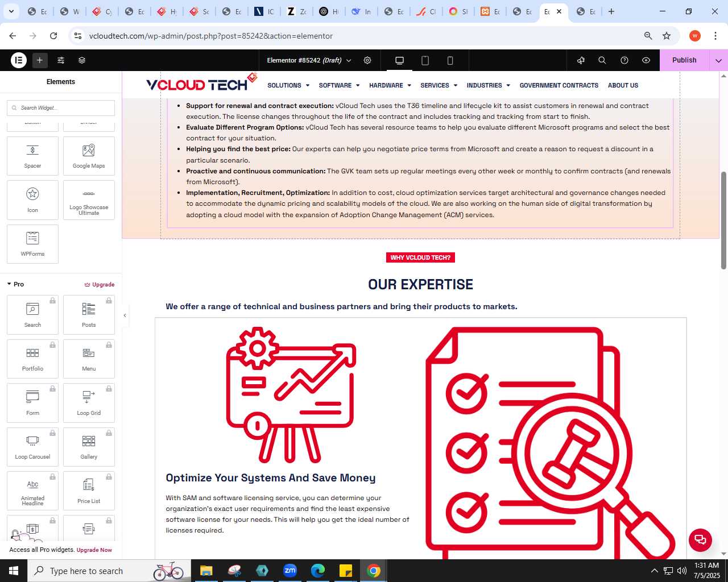Select the Icon widget
The height and width of the screenshot is (582, 728).
[x=32, y=200]
